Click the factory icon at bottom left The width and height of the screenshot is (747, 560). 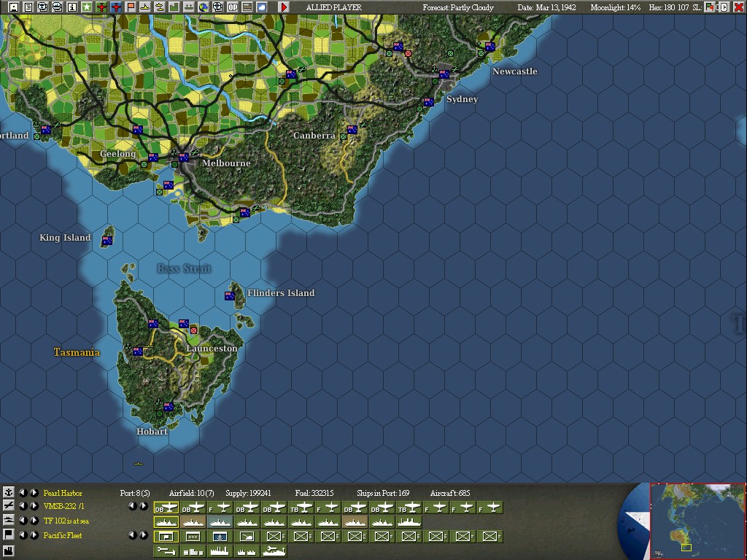coord(8,551)
